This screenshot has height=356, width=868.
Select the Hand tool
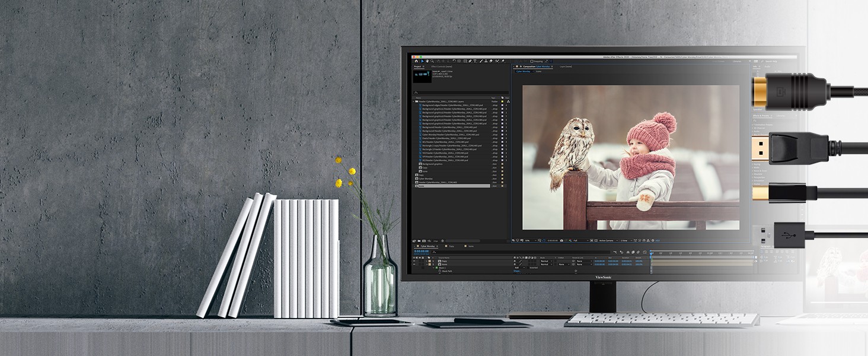[427, 61]
